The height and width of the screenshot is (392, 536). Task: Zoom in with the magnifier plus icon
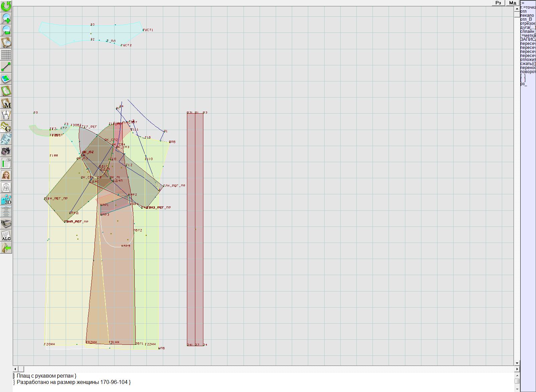click(6, 18)
